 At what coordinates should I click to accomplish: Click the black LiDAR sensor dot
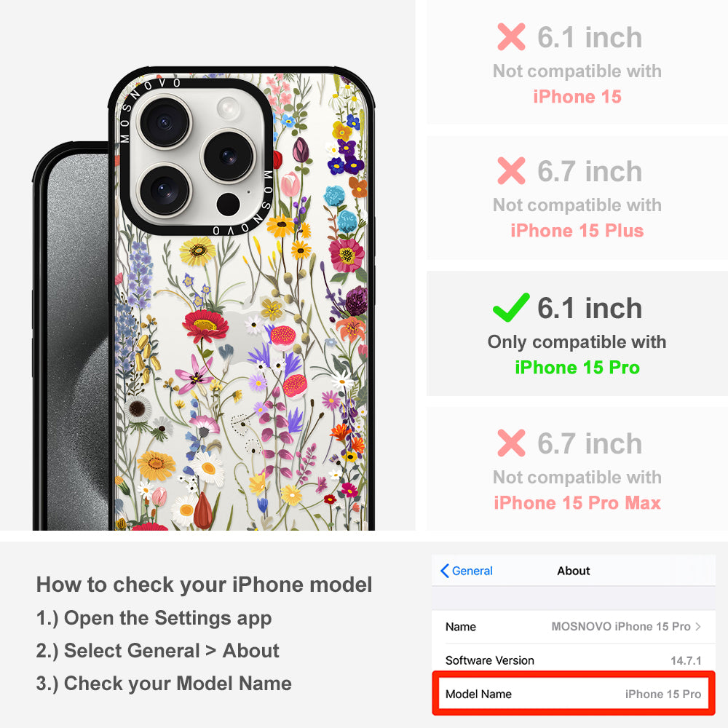[x=228, y=205]
